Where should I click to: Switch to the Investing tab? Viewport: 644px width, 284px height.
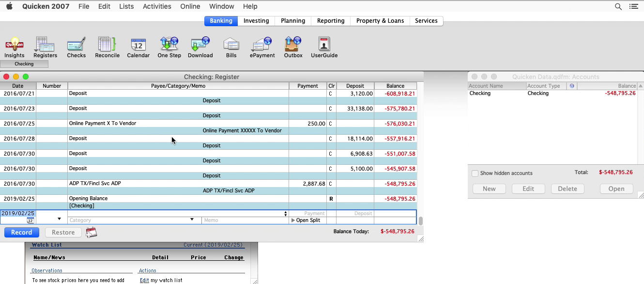[256, 21]
